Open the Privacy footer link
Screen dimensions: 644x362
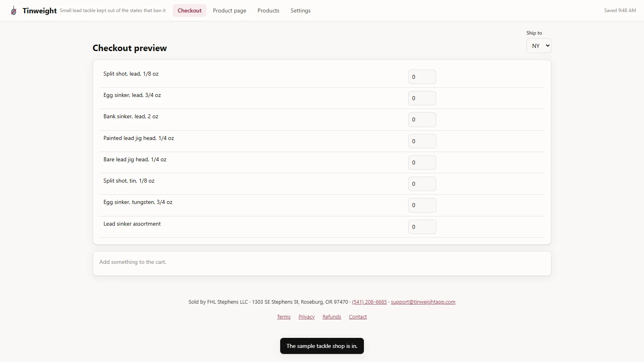(x=307, y=317)
